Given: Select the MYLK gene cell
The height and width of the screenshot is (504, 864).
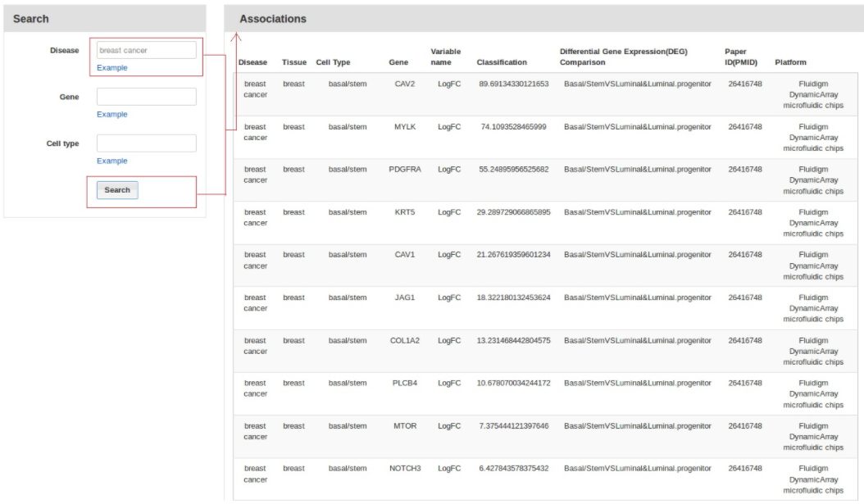Looking at the screenshot, I should tap(405, 127).
